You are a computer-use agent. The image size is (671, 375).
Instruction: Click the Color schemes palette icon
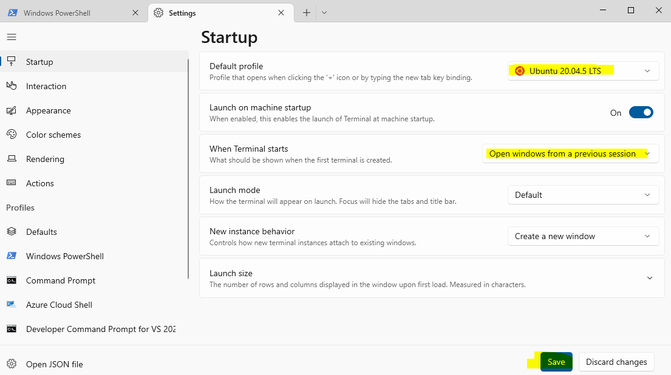click(12, 134)
